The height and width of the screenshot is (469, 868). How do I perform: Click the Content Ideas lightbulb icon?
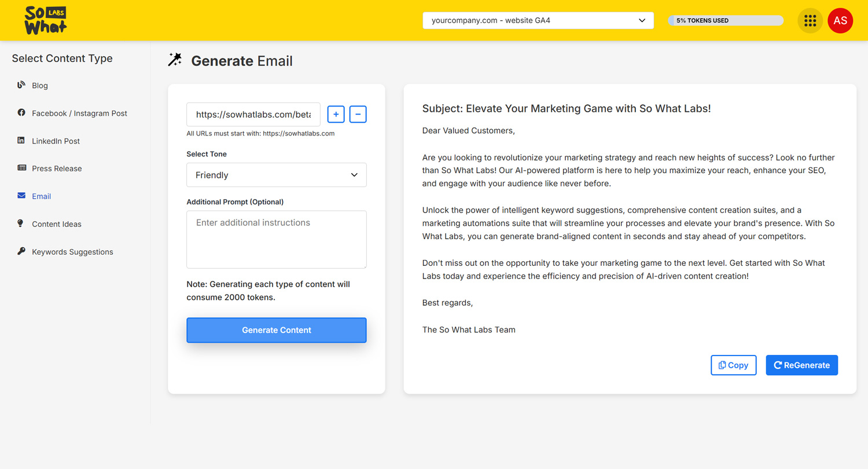tap(21, 223)
